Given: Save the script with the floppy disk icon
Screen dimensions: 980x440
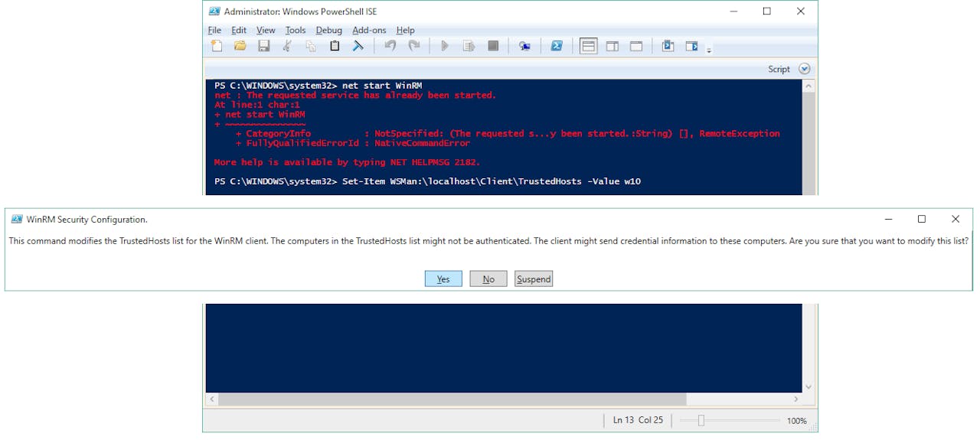Looking at the screenshot, I should 263,46.
